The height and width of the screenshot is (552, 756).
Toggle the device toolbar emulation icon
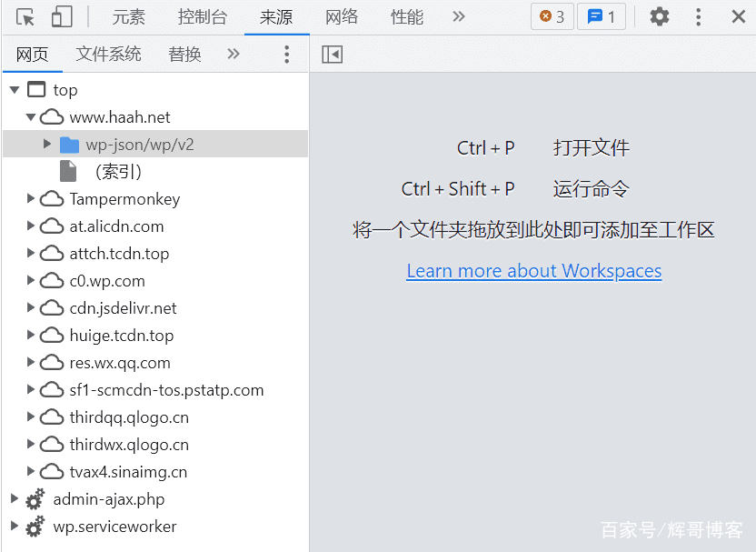(x=61, y=16)
